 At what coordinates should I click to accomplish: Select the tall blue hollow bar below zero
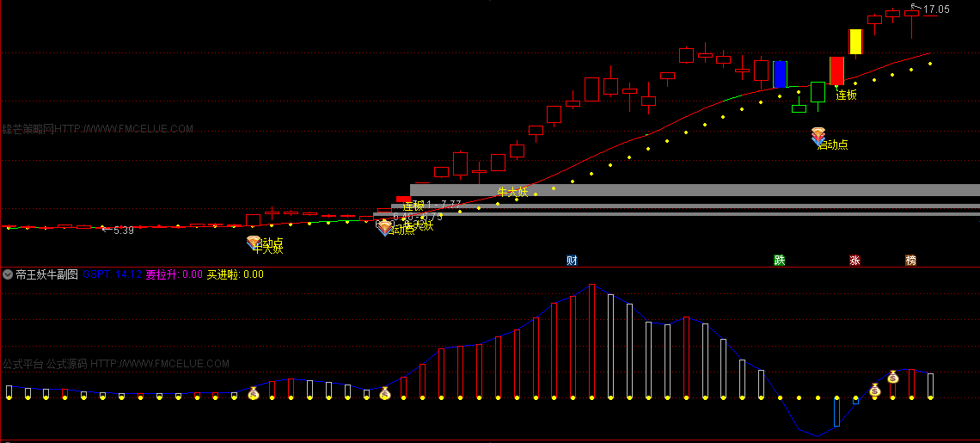coord(837,412)
